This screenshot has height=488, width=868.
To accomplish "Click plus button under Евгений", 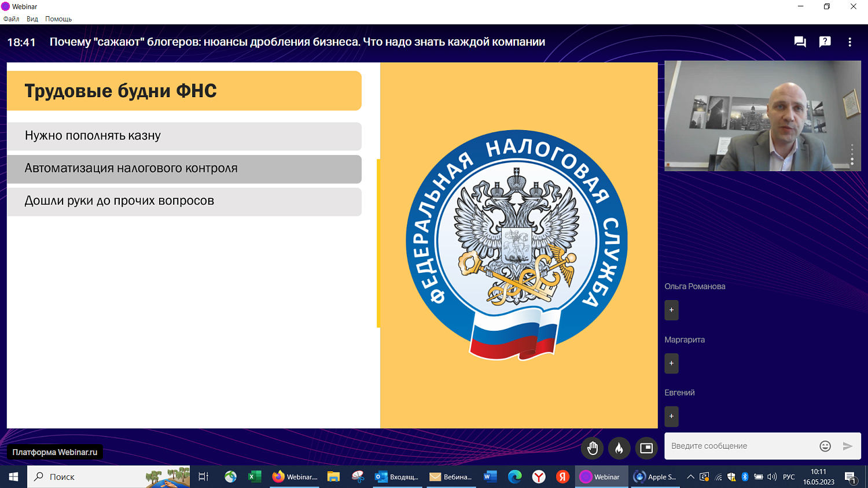I will [671, 416].
